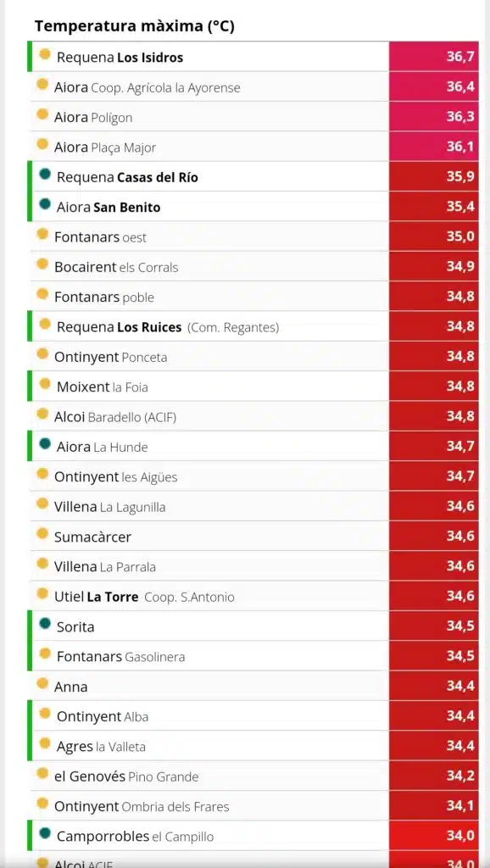490x868 pixels.
Task: Open el Genovés Pino Grande station
Action: point(253,776)
